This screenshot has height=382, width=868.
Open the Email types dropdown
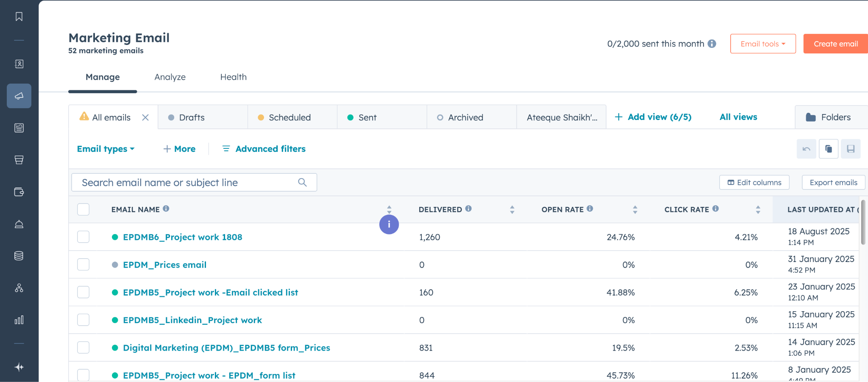106,149
